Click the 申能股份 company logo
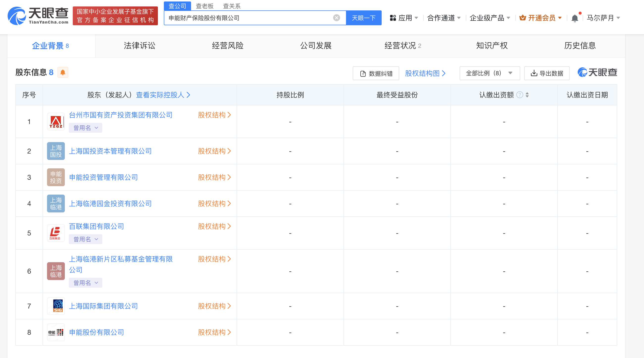Image resolution: width=644 pixels, height=358 pixels. [56, 332]
